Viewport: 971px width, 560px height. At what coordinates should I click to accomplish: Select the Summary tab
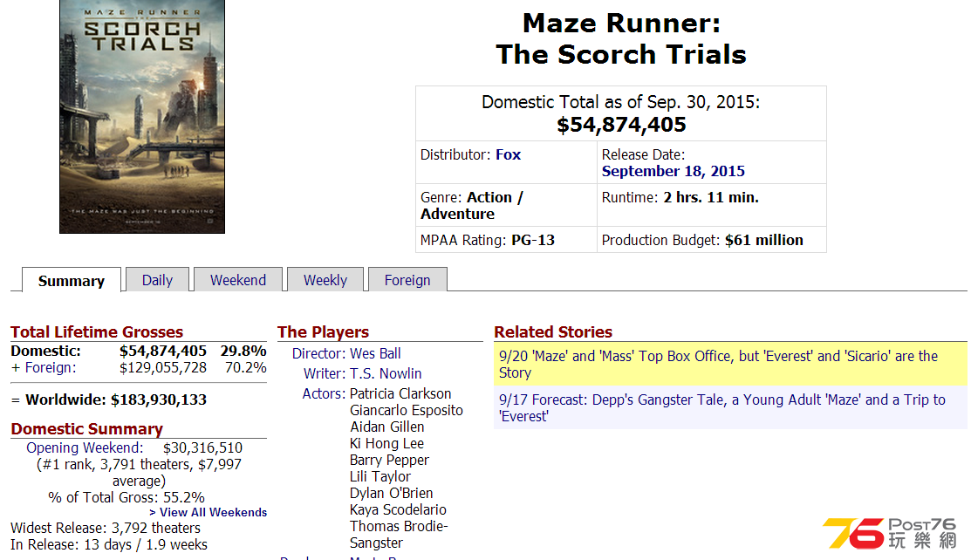pos(72,281)
